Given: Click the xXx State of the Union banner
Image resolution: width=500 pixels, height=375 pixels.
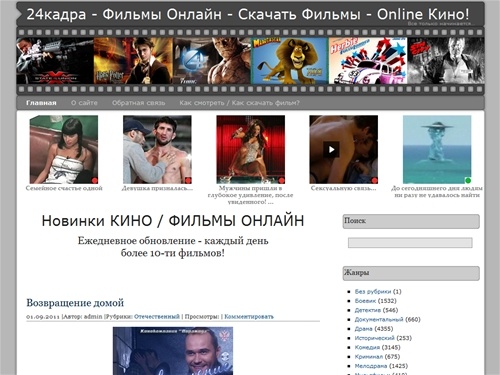Looking at the screenshot, I should pyautogui.click(x=55, y=61).
